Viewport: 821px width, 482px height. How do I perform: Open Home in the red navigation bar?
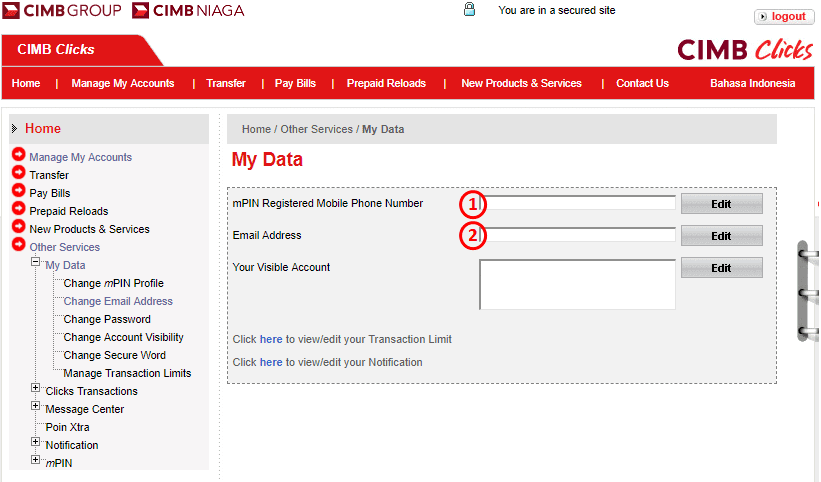click(x=26, y=83)
